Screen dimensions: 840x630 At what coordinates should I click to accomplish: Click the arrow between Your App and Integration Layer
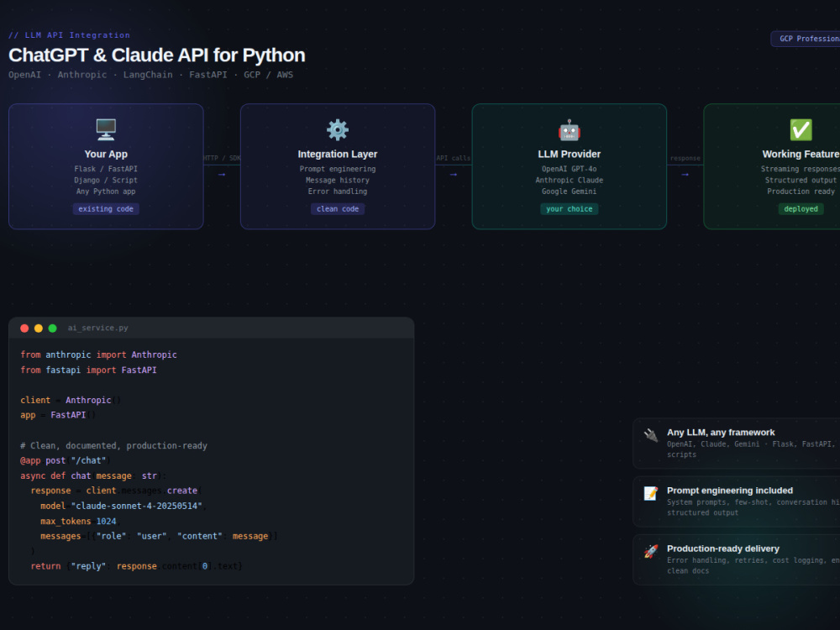[x=222, y=175]
